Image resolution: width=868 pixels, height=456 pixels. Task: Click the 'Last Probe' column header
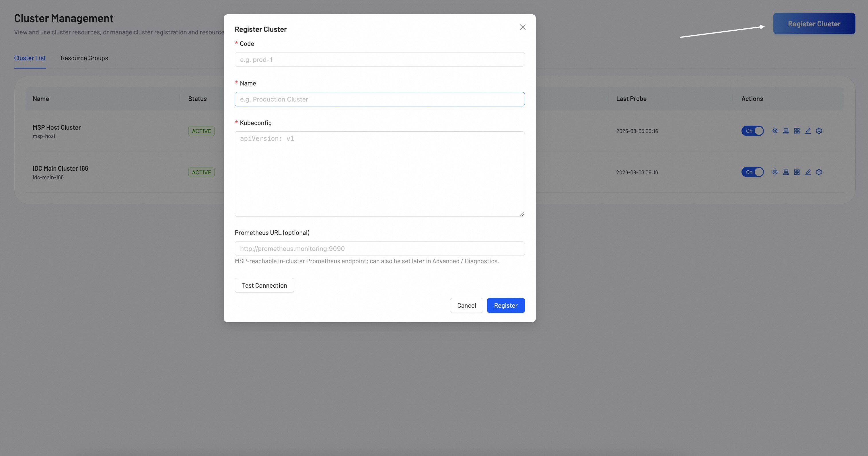coord(631,99)
